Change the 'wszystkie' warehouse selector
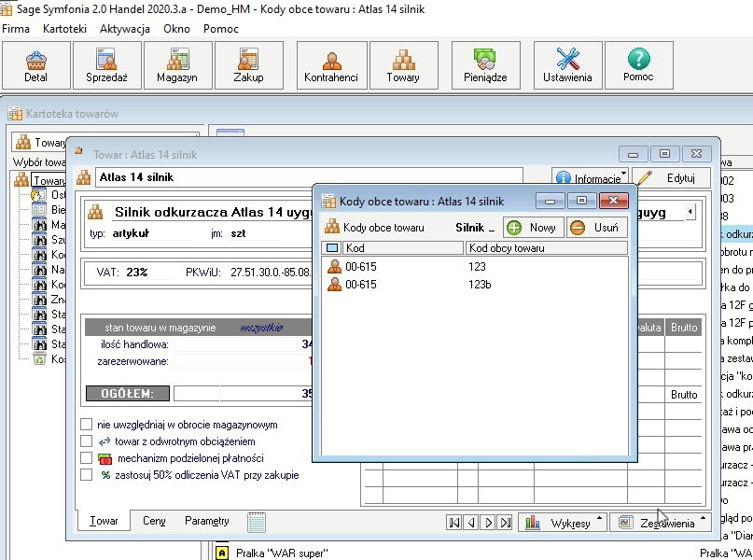753x560 pixels. coord(261,328)
